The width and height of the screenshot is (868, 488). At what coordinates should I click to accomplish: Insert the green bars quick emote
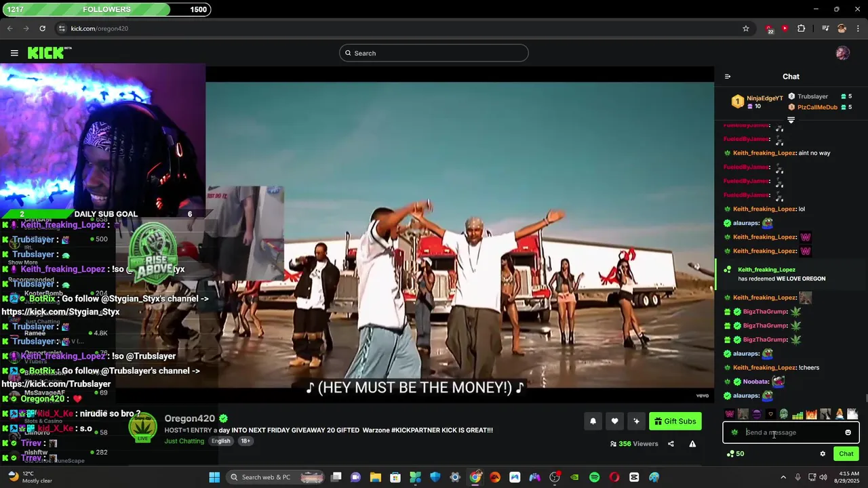798,414
